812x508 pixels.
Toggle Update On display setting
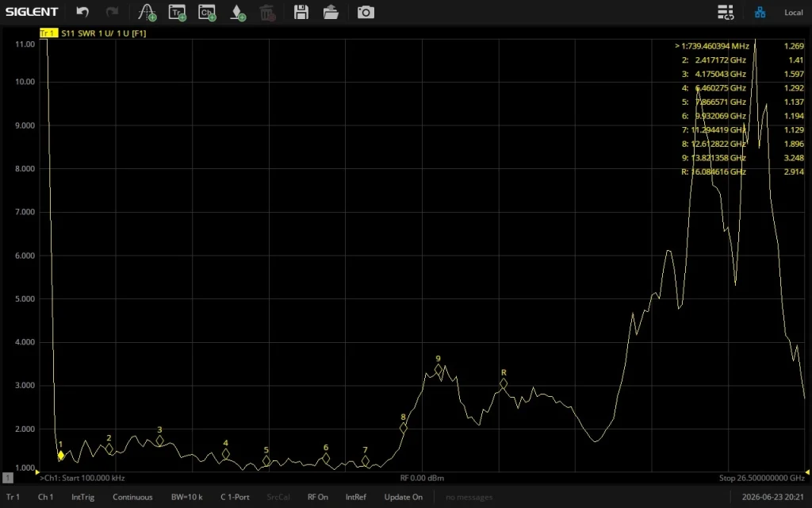click(x=404, y=497)
